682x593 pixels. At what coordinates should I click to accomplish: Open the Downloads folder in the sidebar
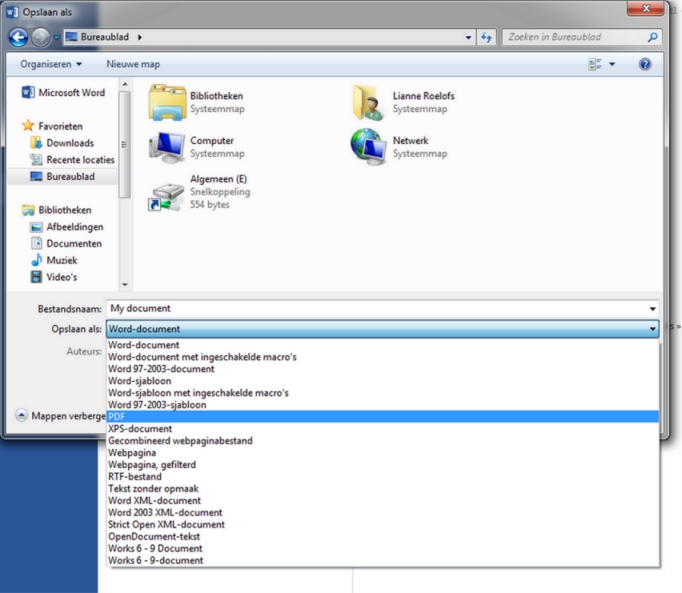click(x=62, y=143)
